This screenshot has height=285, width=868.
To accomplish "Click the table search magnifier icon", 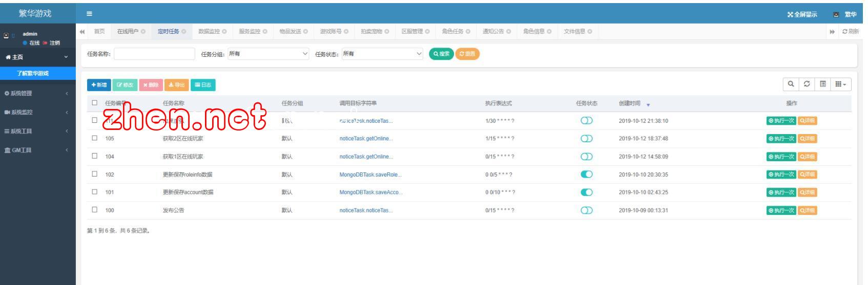I will pos(791,84).
